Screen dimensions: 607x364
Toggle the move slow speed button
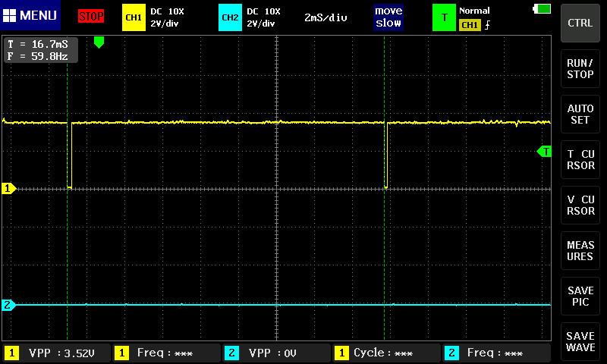coord(388,17)
